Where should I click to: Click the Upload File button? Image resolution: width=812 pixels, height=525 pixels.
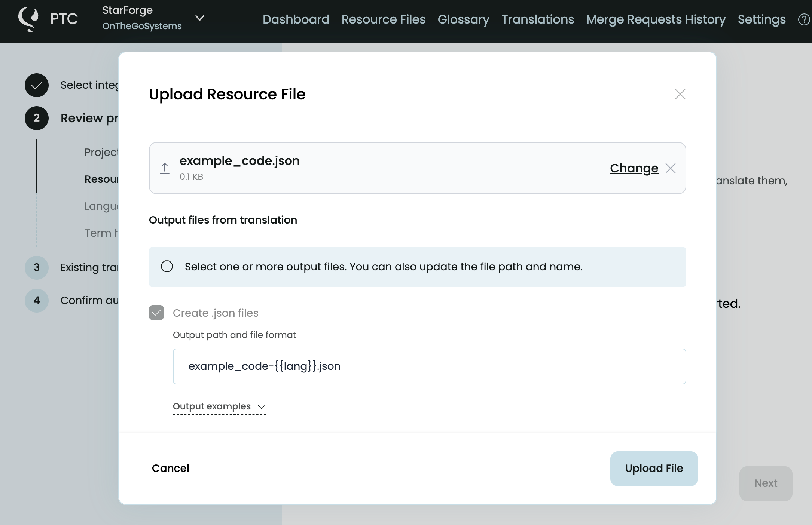(654, 469)
